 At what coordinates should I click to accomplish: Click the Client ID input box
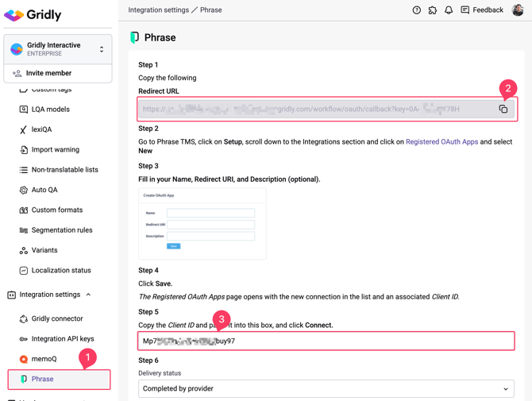point(326,341)
